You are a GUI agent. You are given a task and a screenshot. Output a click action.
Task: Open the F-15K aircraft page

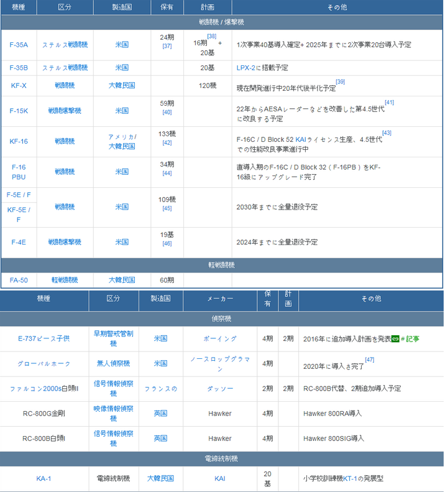(x=19, y=111)
